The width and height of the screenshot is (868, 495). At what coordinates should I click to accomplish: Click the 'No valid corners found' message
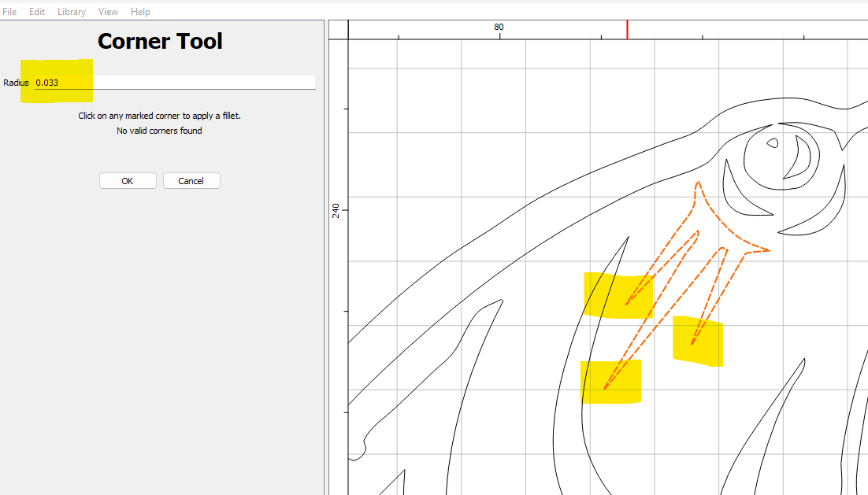click(159, 131)
